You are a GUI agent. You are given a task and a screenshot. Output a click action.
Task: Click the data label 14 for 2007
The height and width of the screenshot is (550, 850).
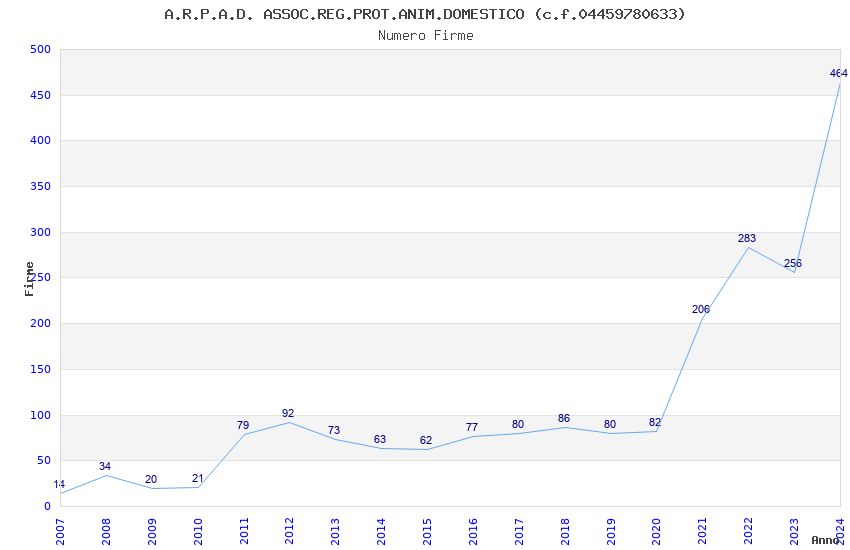point(59,484)
